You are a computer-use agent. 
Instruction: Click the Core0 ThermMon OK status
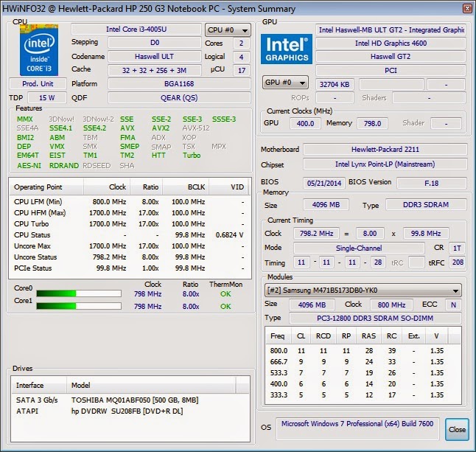pos(225,293)
